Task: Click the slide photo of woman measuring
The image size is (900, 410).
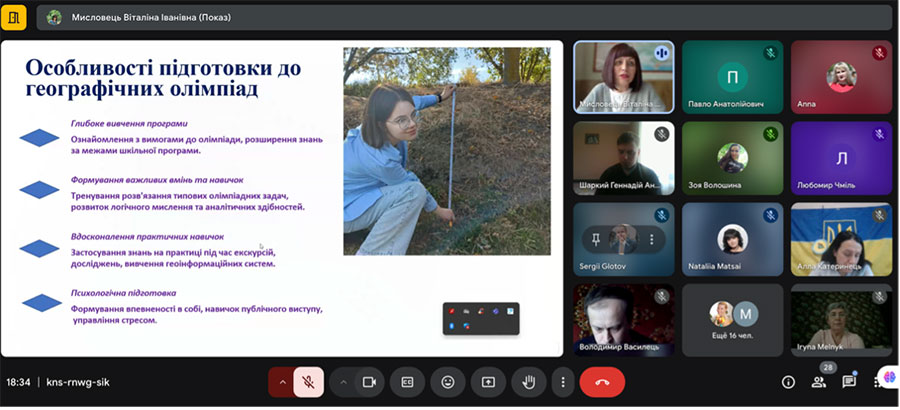Action: pyautogui.click(x=447, y=151)
